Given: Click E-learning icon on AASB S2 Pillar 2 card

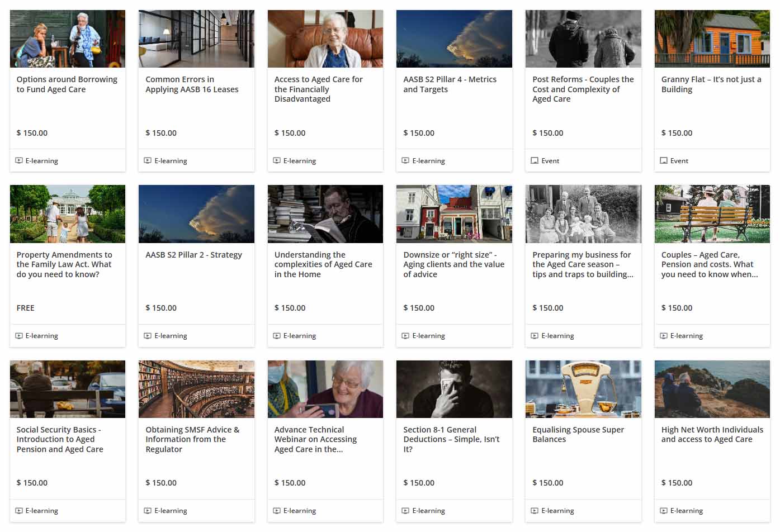Looking at the screenshot, I should [x=148, y=336].
